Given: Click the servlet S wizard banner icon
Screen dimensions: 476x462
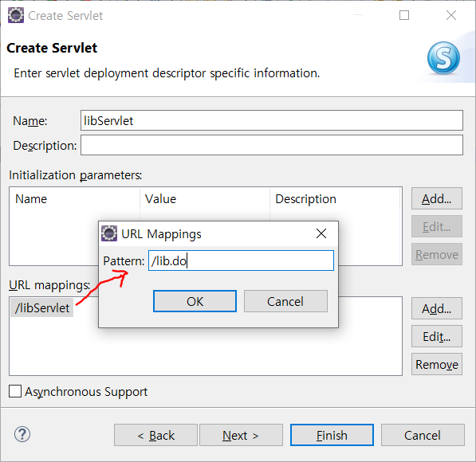Looking at the screenshot, I should [443, 58].
